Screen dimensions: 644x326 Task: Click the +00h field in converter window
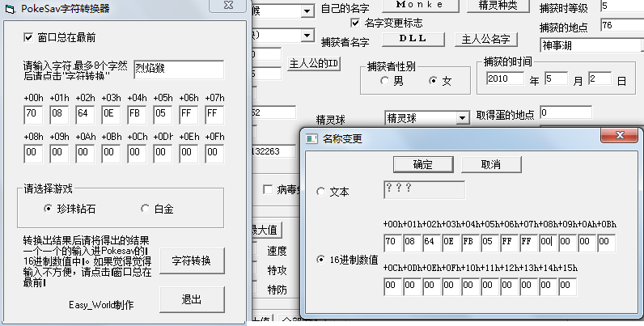33,115
